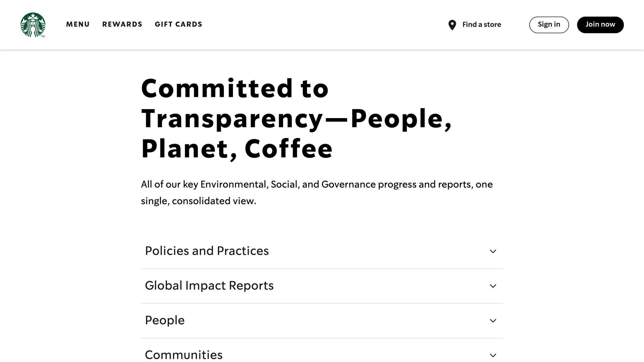The height and width of the screenshot is (362, 644).
Task: Expand the Global Impact Reports section
Action: (209, 286)
